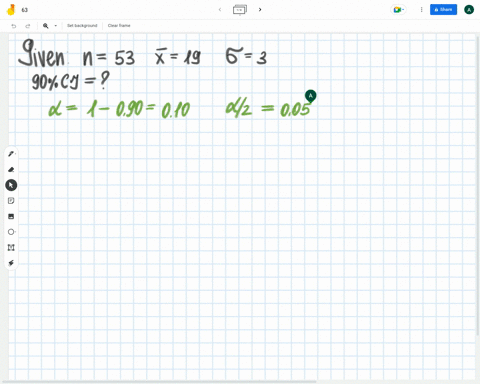Click Set background

(x=82, y=26)
